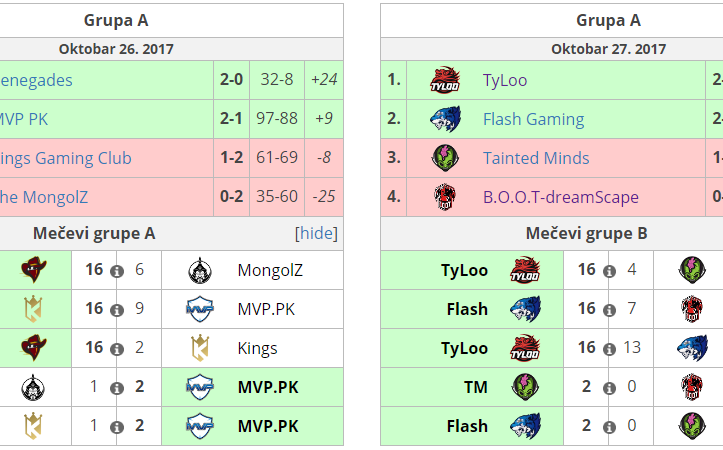Click the Flash Gaming shark logo in the standings
The width and height of the screenshot is (723, 450).
coord(445,119)
